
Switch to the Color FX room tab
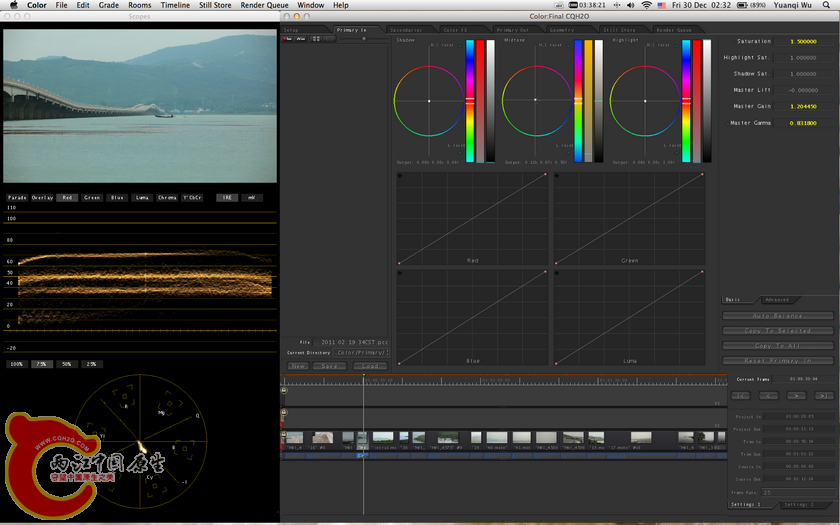coord(464,30)
